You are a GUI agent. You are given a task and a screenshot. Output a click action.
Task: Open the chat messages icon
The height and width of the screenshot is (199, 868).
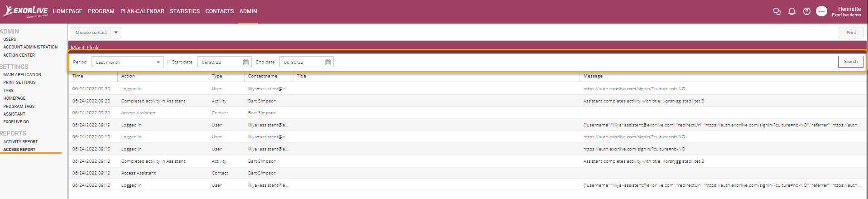(x=777, y=12)
